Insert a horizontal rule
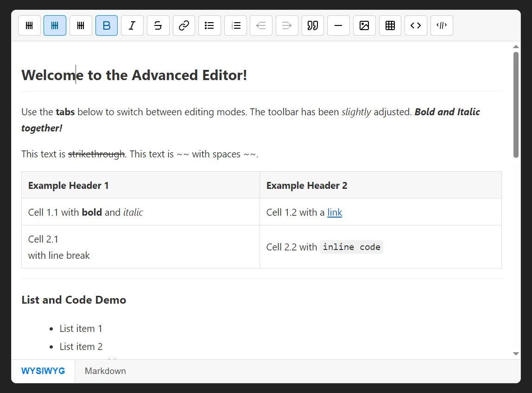This screenshot has height=393, width=532. point(338,25)
